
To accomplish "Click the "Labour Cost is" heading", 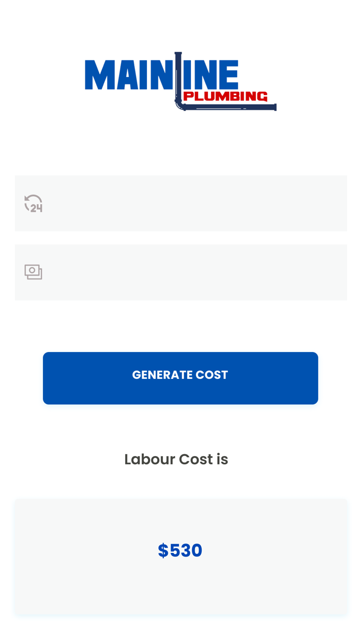I will point(176,459).
